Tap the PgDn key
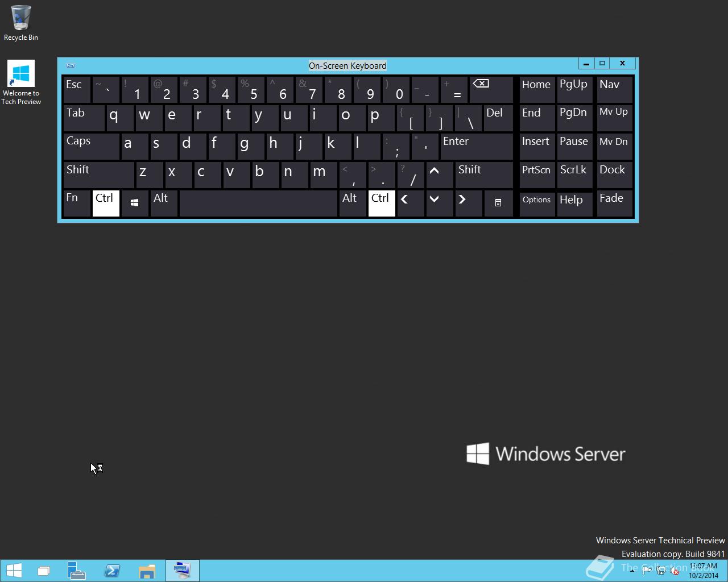 coord(575,118)
